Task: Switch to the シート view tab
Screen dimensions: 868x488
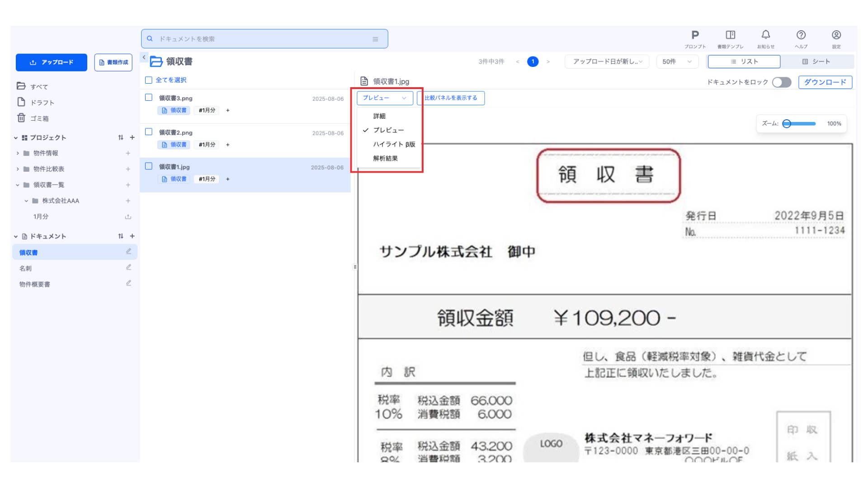Action: tap(816, 61)
